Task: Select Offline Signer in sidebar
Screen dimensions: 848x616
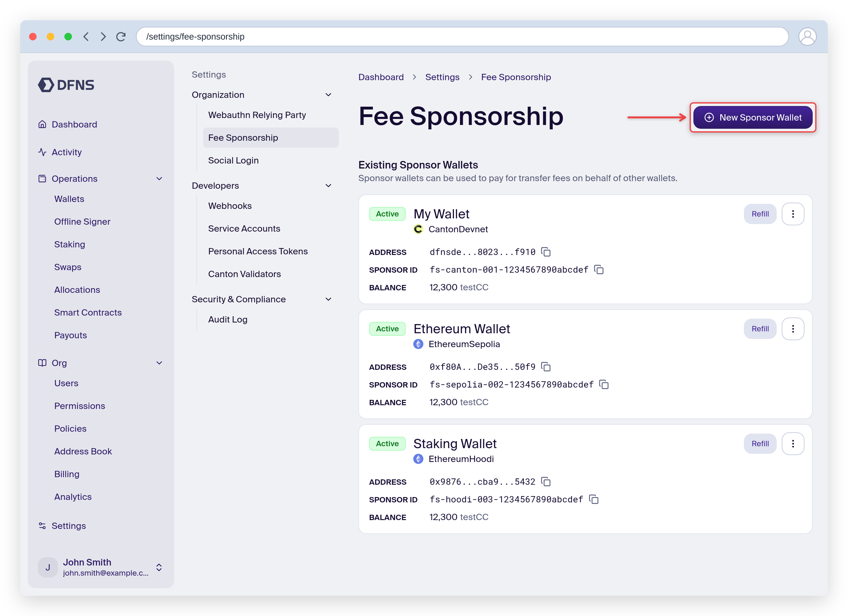Action: point(82,222)
